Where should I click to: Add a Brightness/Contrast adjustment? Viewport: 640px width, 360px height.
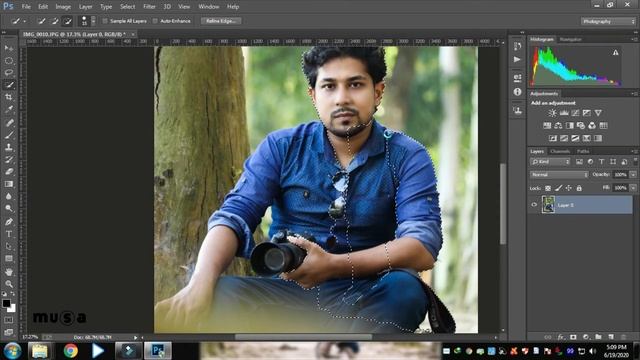click(553, 113)
